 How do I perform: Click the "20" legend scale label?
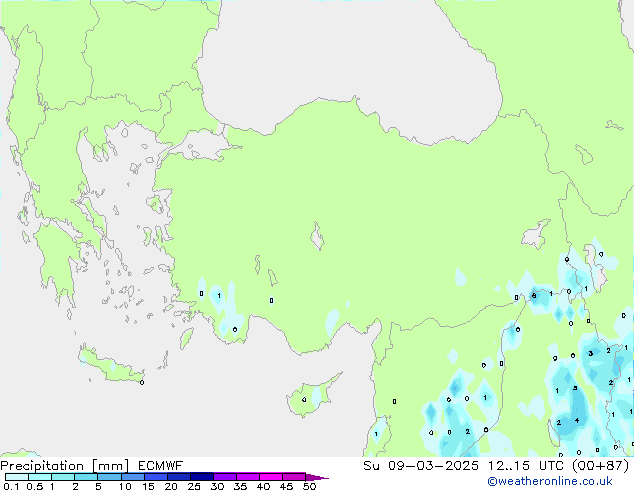pyautogui.click(x=171, y=486)
